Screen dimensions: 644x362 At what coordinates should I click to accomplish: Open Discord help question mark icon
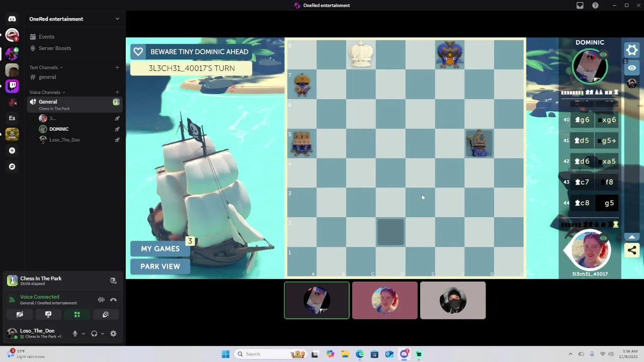(x=596, y=6)
